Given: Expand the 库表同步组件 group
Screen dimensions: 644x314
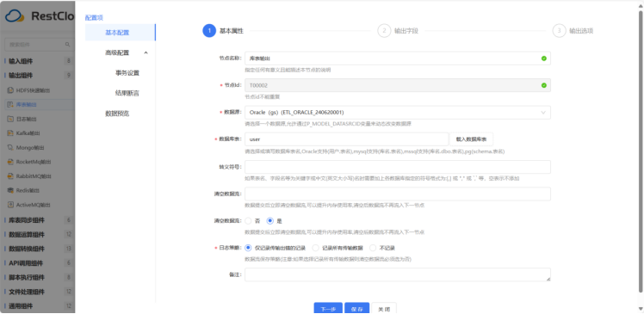Looking at the screenshot, I should (38, 220).
